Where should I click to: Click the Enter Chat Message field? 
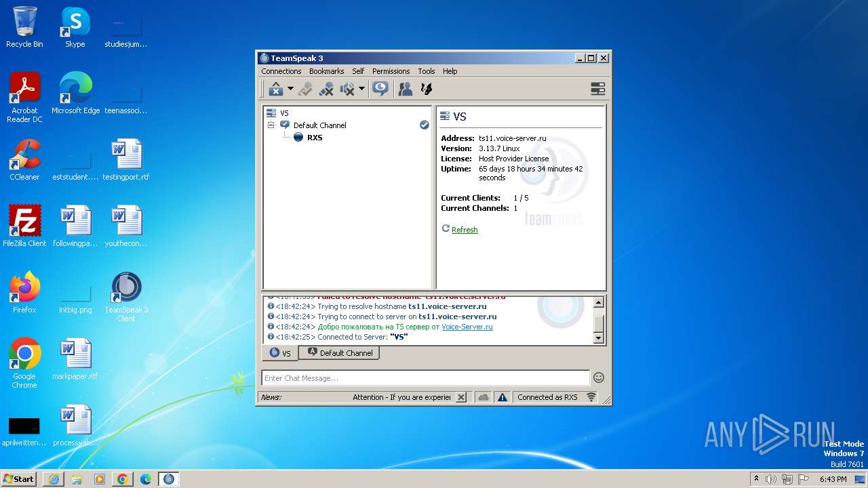pyautogui.click(x=426, y=378)
